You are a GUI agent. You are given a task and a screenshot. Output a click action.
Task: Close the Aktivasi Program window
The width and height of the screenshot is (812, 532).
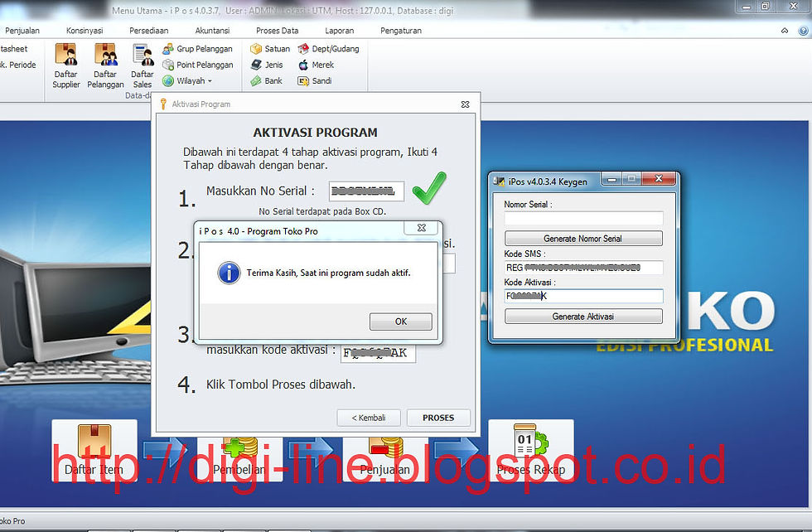click(x=465, y=104)
